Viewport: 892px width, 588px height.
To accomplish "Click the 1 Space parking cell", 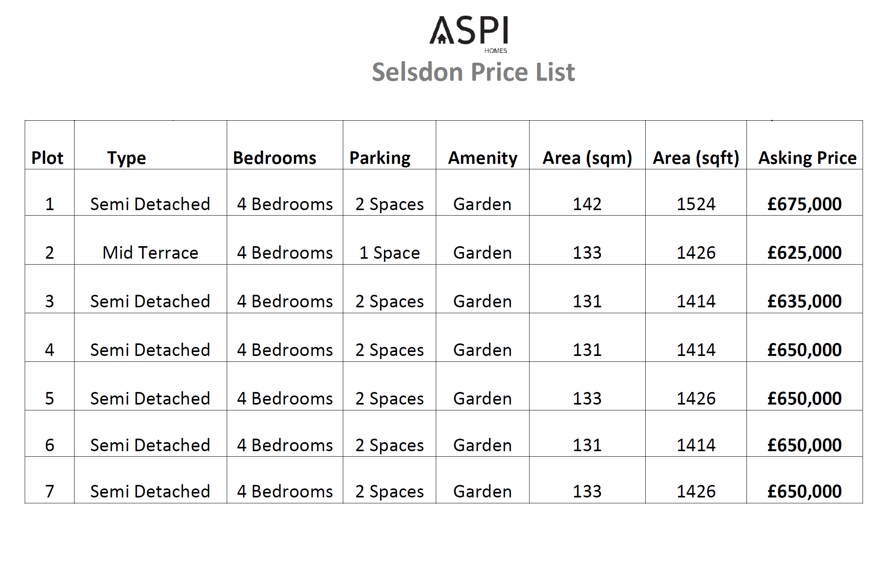I will (390, 253).
